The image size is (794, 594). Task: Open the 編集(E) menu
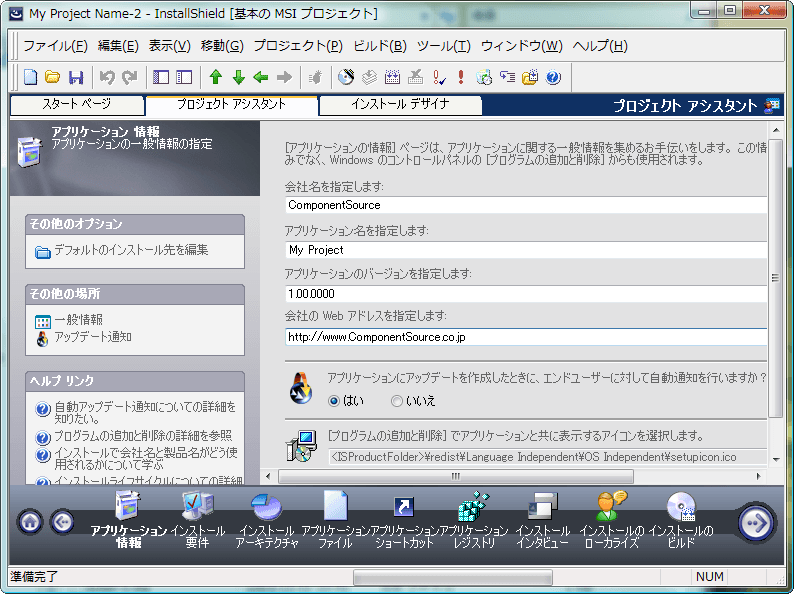118,46
